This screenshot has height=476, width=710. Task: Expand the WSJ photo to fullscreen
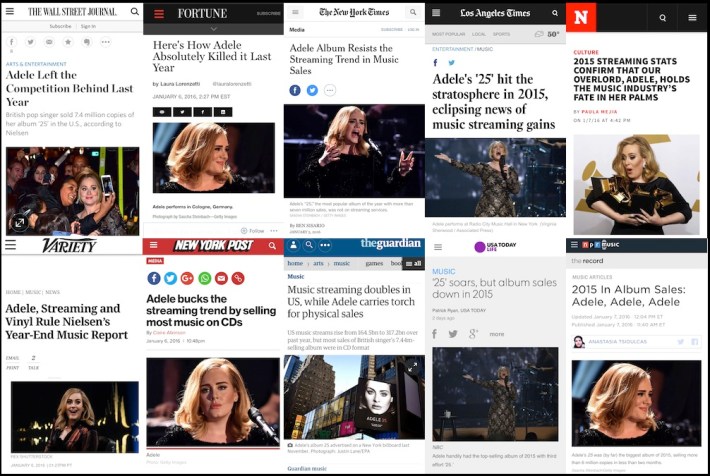click(18, 223)
